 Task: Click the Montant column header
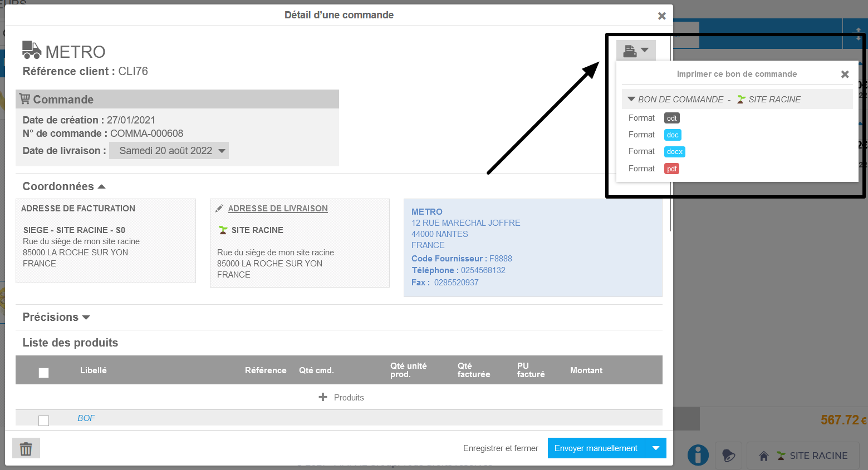click(586, 370)
